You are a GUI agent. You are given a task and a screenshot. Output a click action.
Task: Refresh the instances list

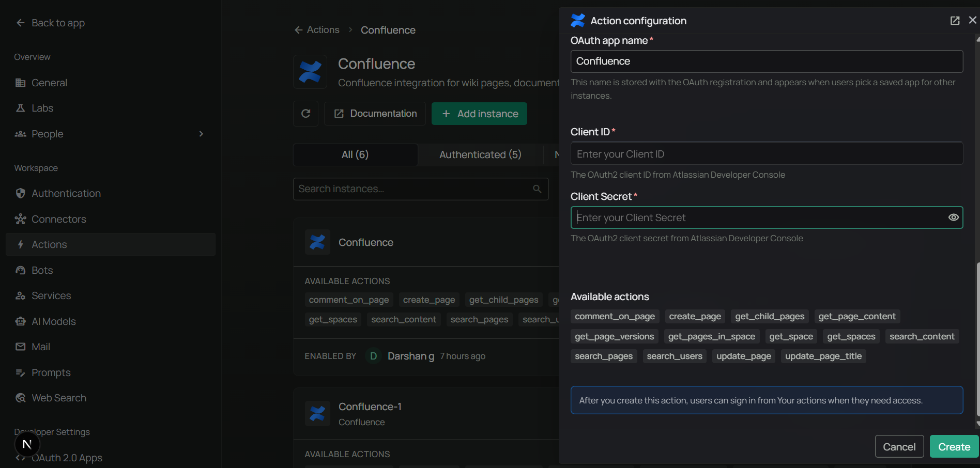tap(306, 114)
